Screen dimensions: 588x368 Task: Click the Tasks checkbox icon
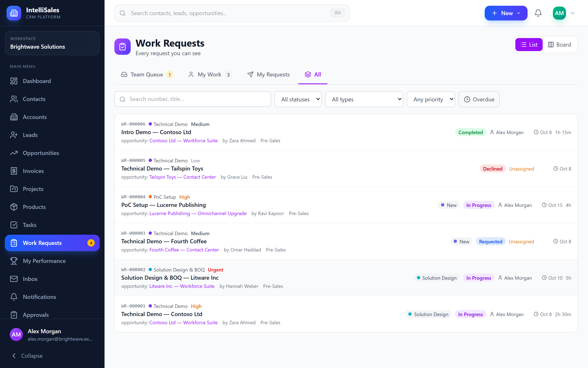(14, 225)
